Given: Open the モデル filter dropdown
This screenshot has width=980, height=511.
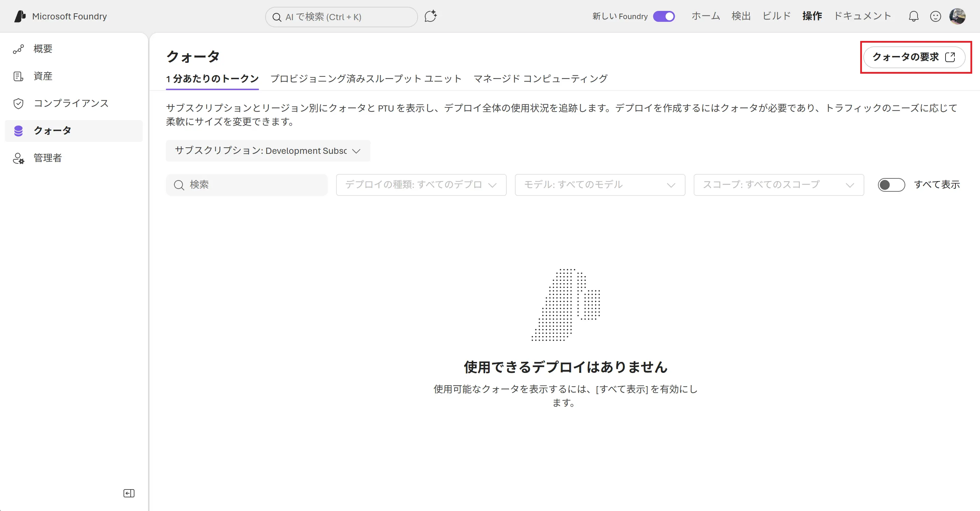Looking at the screenshot, I should click(x=600, y=185).
